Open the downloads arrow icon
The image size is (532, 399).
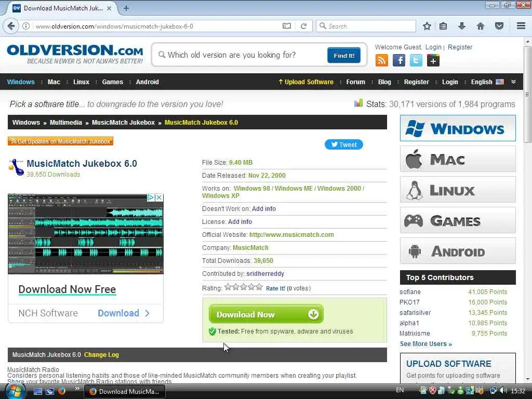tap(462, 26)
